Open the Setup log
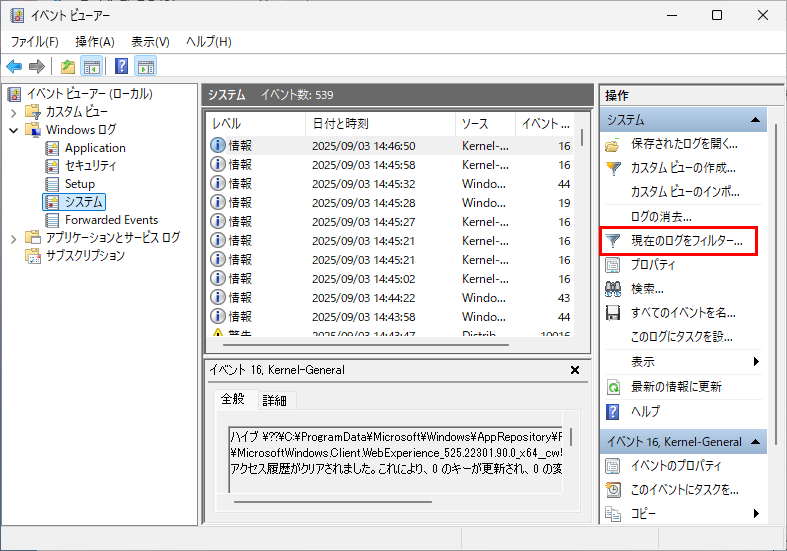This screenshot has height=551, width=787. [79, 184]
